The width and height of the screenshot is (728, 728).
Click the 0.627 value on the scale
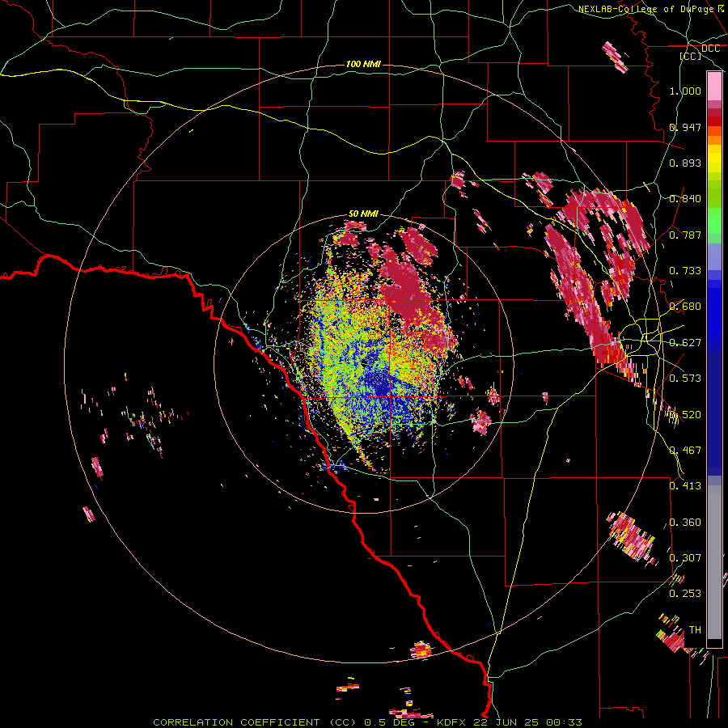point(685,343)
